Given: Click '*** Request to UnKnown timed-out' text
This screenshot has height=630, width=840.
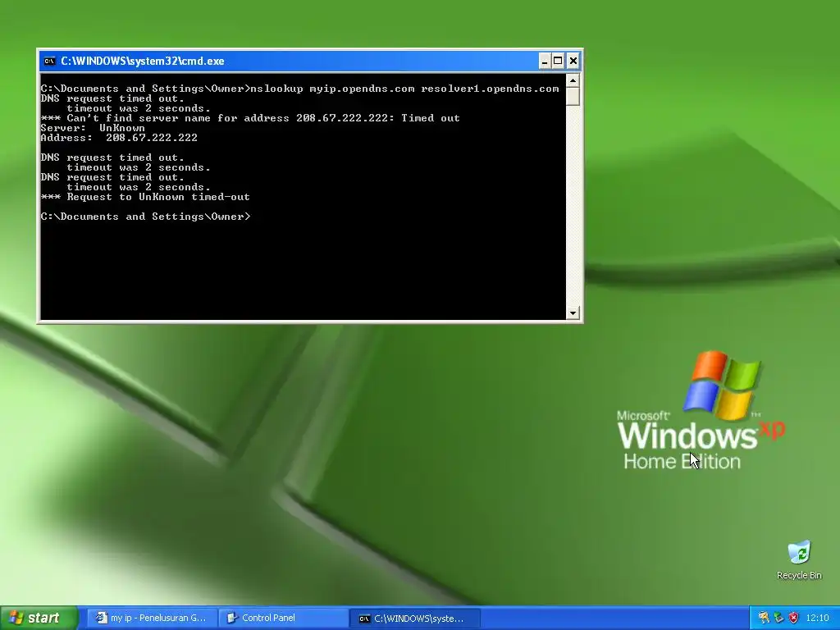Looking at the screenshot, I should point(145,197).
